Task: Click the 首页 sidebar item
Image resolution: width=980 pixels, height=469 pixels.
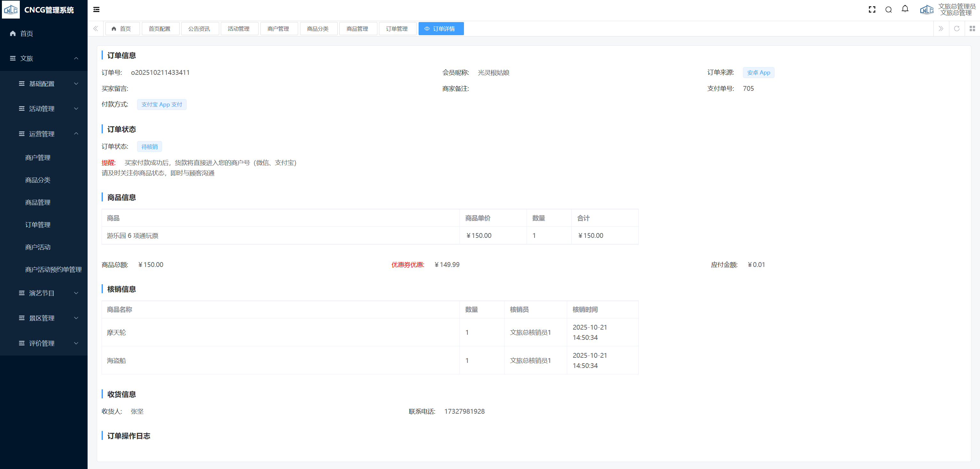Action: [x=26, y=34]
